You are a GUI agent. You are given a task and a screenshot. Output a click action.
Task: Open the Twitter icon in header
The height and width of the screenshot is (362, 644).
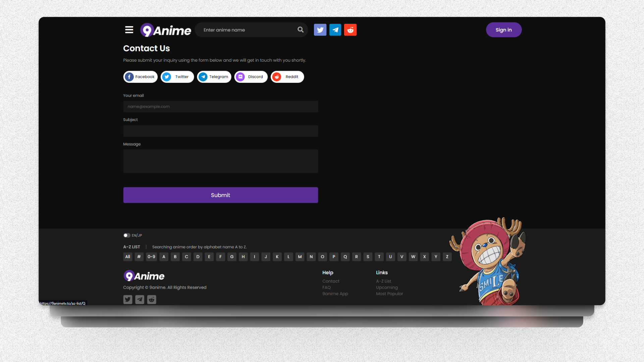coord(320,30)
